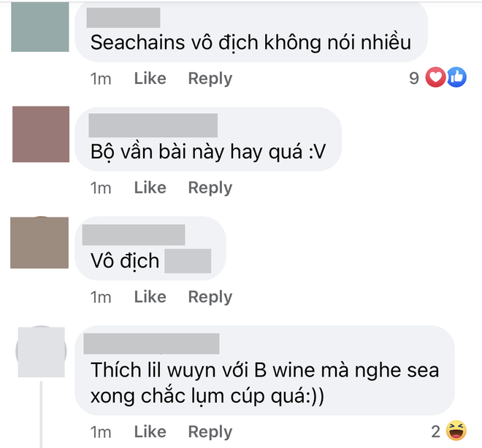
Task: View reaction count 9 on first comment
Action: (x=414, y=78)
